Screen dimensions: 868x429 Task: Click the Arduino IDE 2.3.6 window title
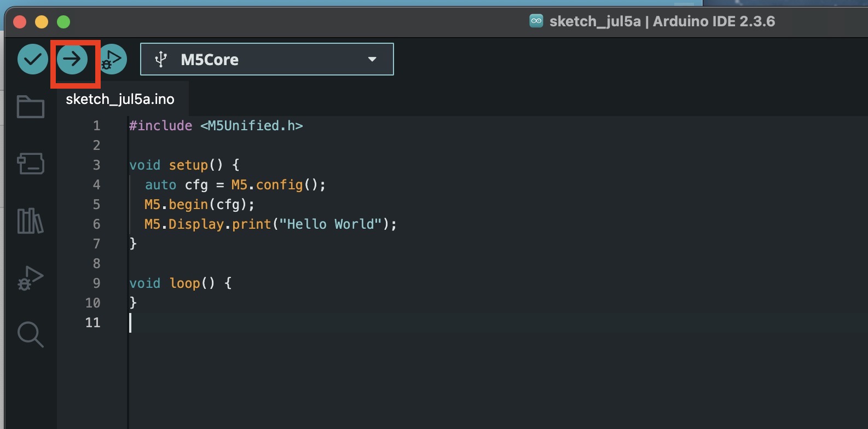pyautogui.click(x=662, y=21)
